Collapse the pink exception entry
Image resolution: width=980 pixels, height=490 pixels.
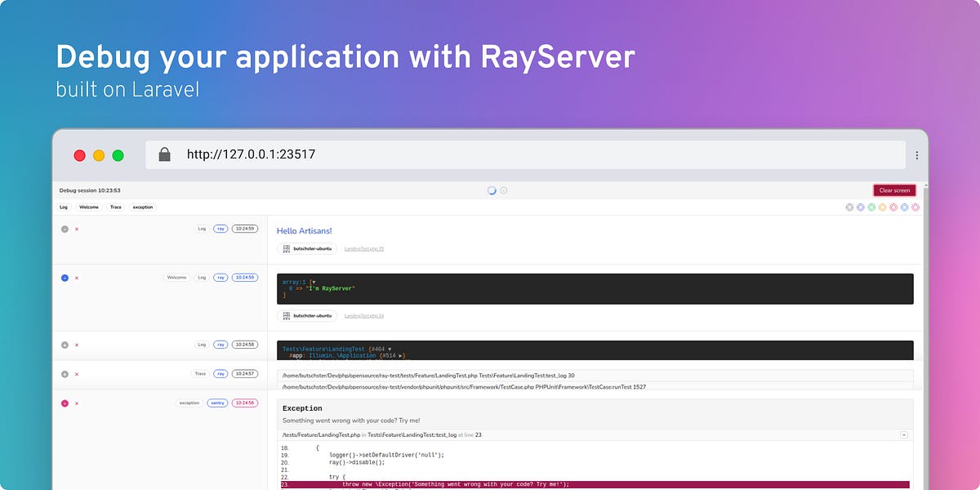(65, 403)
